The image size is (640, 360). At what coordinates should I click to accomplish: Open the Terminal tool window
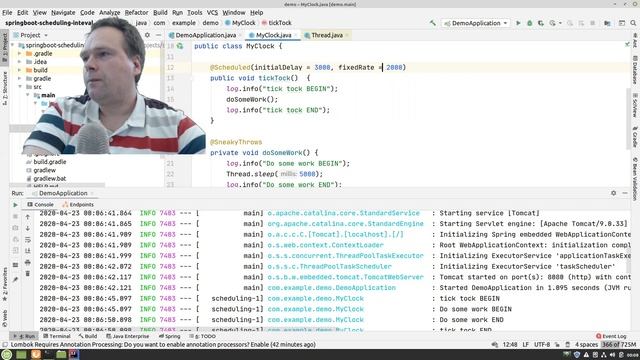(x=57, y=336)
